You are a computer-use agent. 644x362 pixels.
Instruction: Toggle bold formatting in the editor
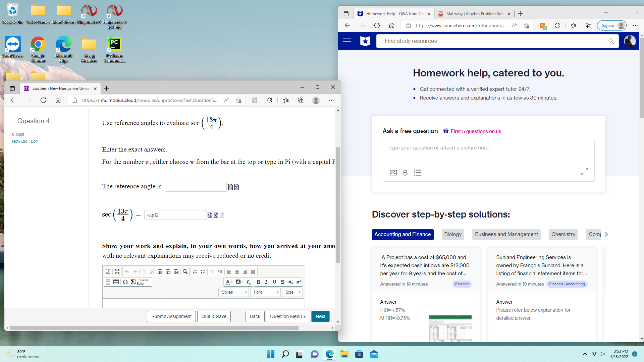[x=258, y=282]
